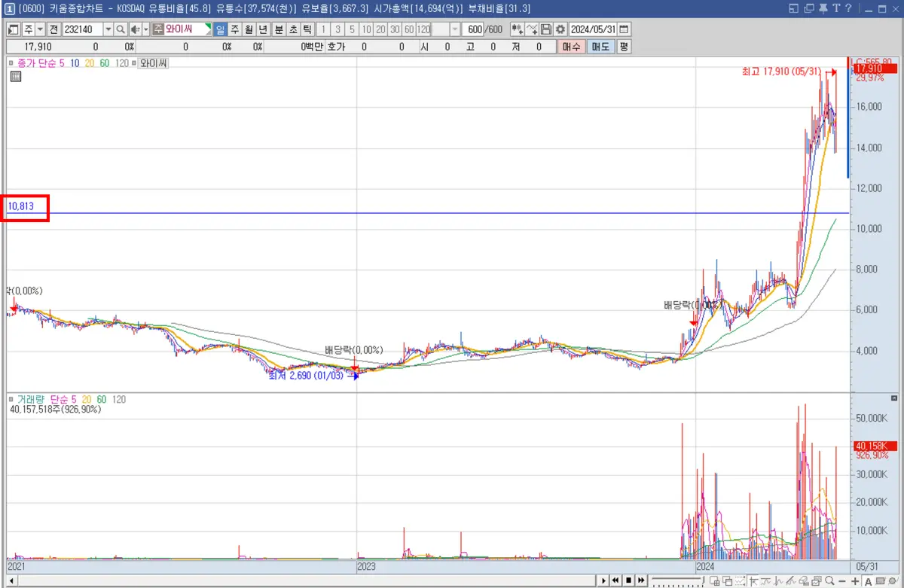Click the stop playback button
This screenshot has width=904, height=588.
628,580
